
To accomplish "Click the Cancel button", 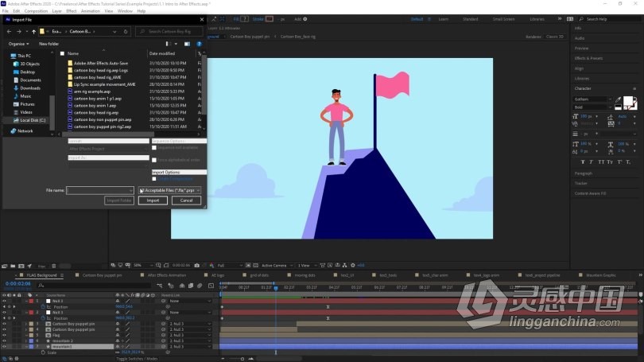I will 186,200.
